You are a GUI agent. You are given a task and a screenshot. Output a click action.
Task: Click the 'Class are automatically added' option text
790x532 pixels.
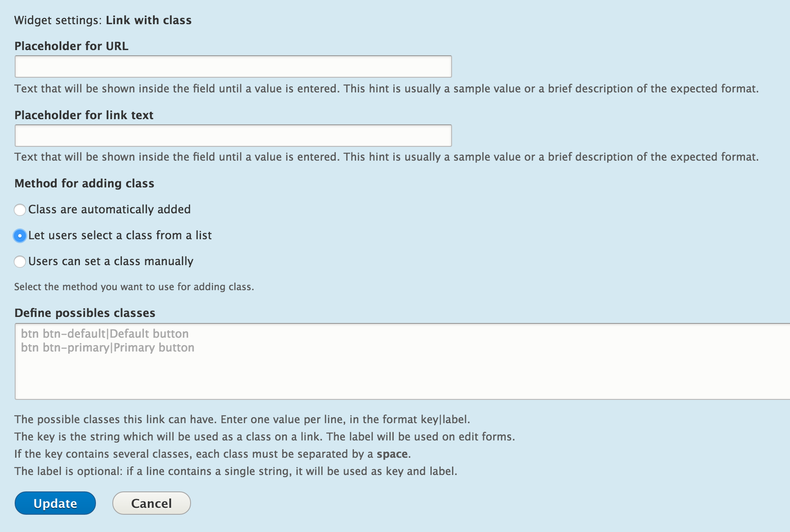[109, 209]
